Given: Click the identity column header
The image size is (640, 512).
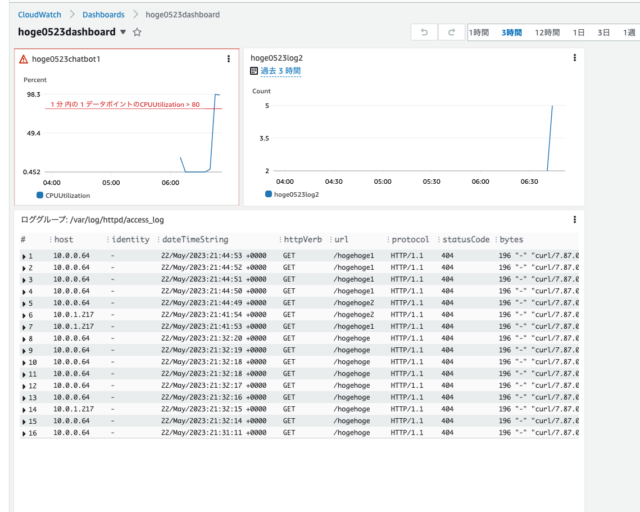Looking at the screenshot, I should tap(131, 240).
